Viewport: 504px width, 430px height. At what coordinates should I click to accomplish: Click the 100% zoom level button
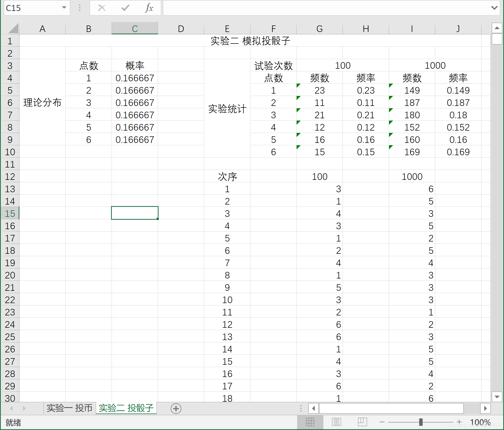(x=480, y=422)
